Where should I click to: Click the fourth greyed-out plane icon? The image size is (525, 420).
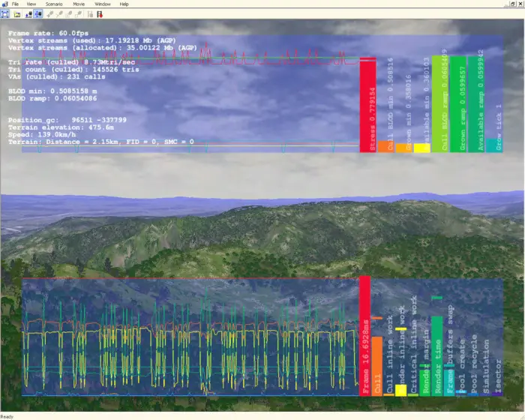[x=78, y=14]
